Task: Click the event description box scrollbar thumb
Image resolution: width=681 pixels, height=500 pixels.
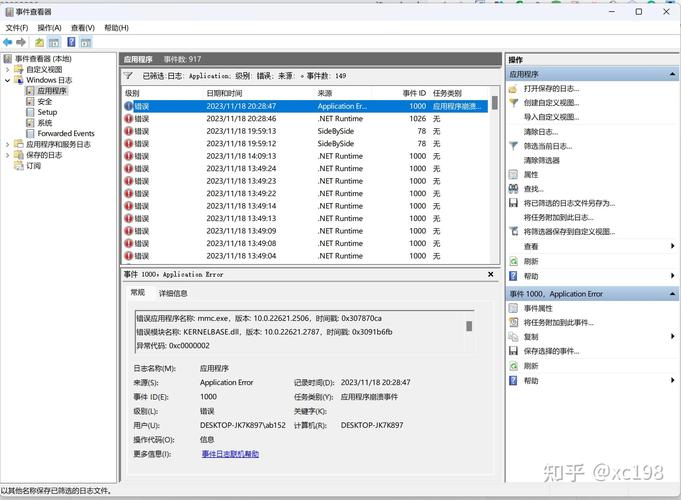Action: (x=469, y=326)
